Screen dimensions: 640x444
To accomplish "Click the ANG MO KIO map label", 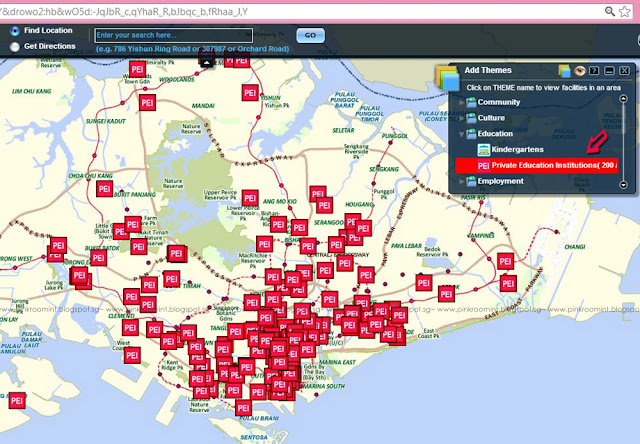I will (x=280, y=202).
